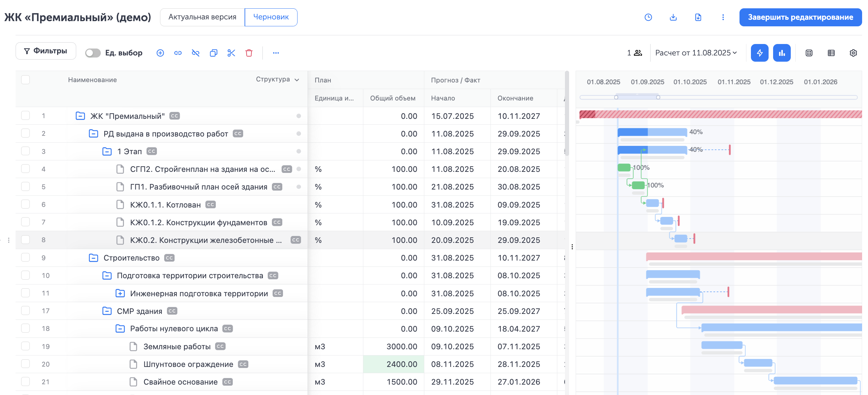Switch to 'Актуальная версия' tab

[x=202, y=17]
